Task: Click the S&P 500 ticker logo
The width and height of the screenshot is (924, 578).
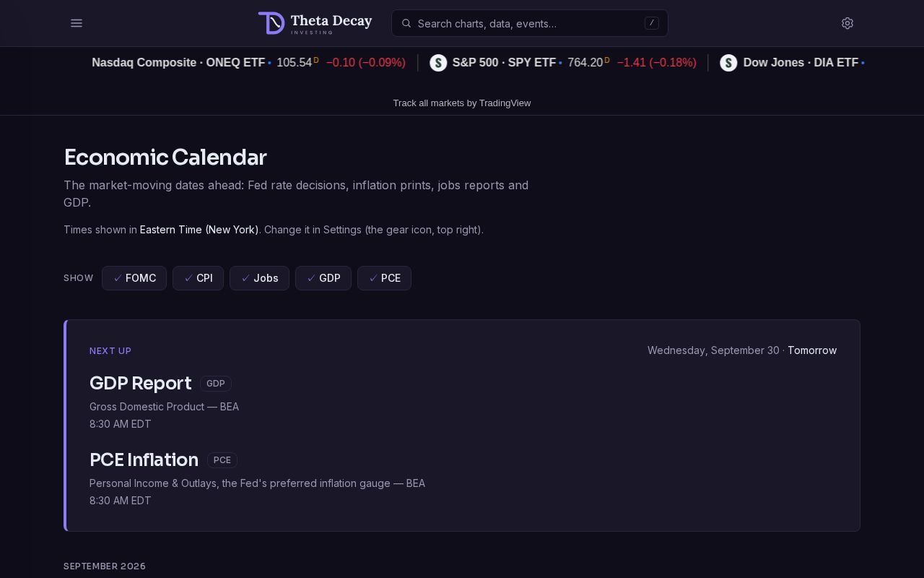Action: tap(438, 63)
